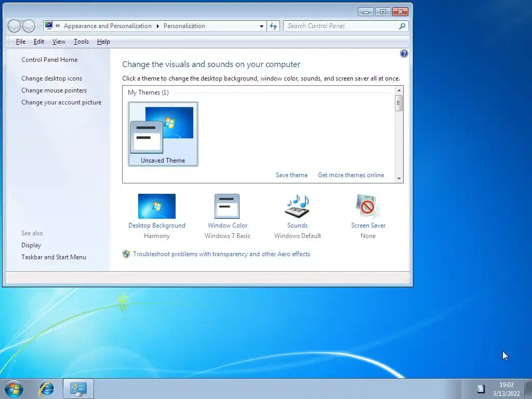Click Change your account picture link
Viewport: 532px width, 399px height.
(61, 102)
